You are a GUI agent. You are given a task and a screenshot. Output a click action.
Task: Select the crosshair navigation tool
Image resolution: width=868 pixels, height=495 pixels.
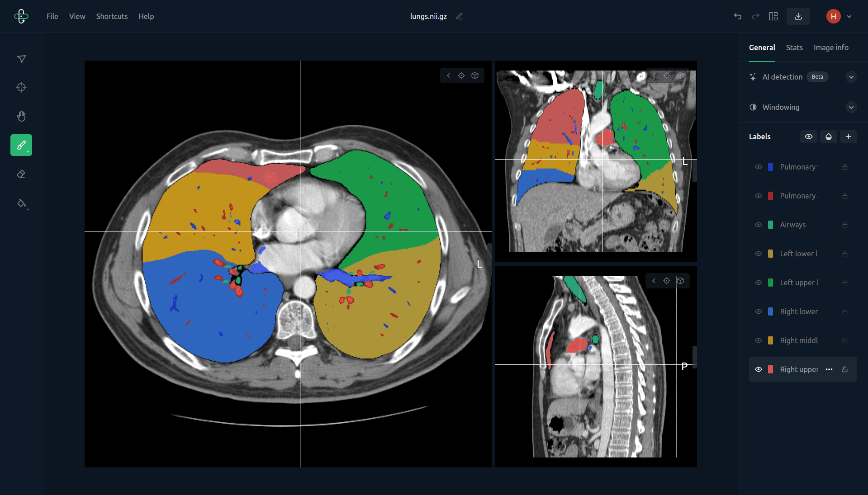pyautogui.click(x=21, y=87)
